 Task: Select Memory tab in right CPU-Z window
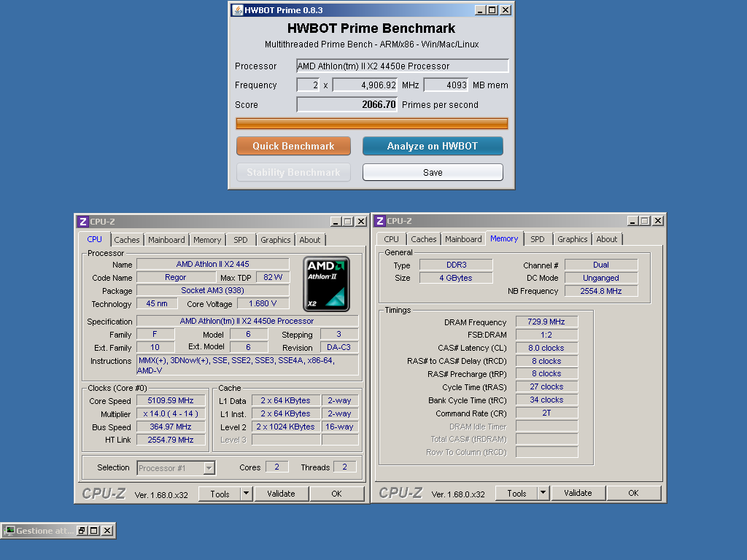pyautogui.click(x=504, y=238)
